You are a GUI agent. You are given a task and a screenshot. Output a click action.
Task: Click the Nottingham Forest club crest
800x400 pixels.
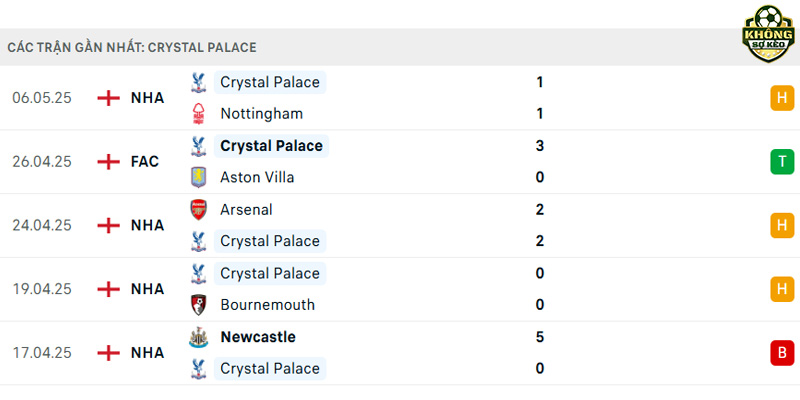tap(198, 114)
